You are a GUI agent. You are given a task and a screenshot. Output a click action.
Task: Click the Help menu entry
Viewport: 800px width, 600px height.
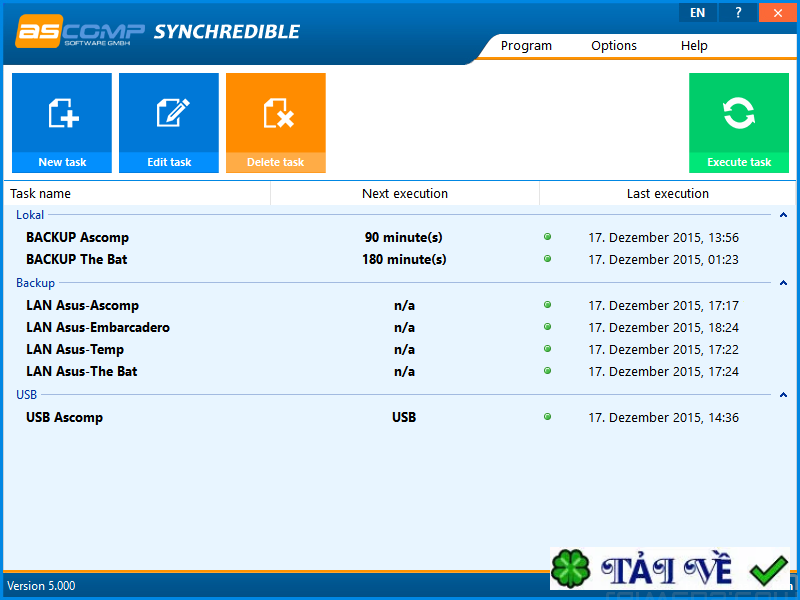[694, 45]
